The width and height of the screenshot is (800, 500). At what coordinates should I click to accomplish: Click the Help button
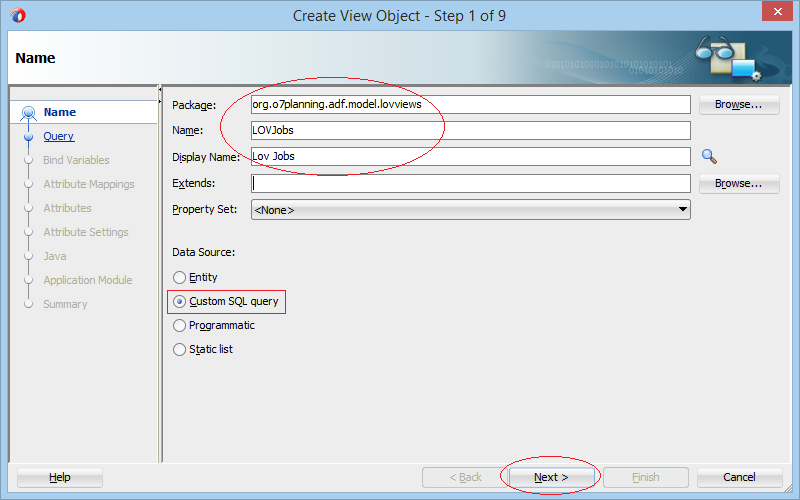[60, 478]
